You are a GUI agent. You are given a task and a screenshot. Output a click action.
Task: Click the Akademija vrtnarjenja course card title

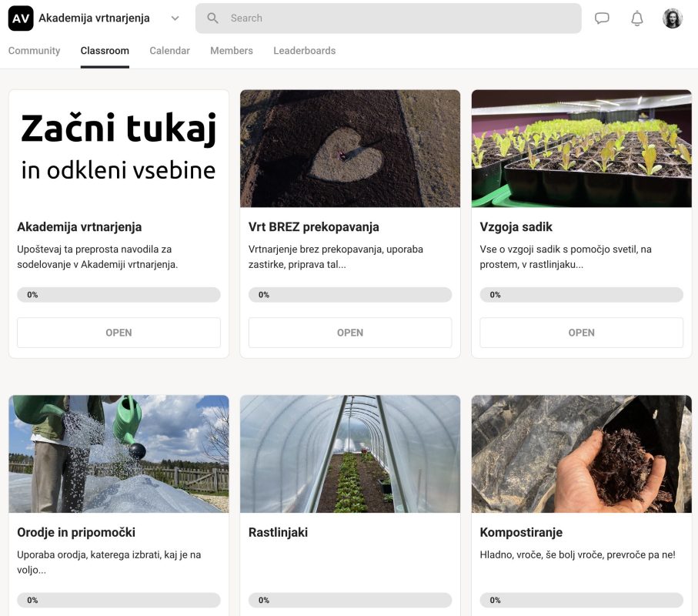point(79,227)
